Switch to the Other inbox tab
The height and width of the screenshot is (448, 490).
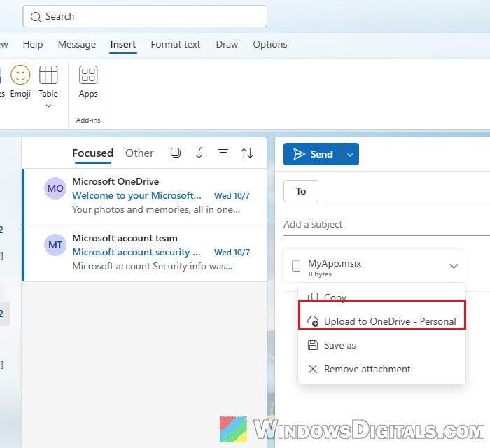[139, 153]
